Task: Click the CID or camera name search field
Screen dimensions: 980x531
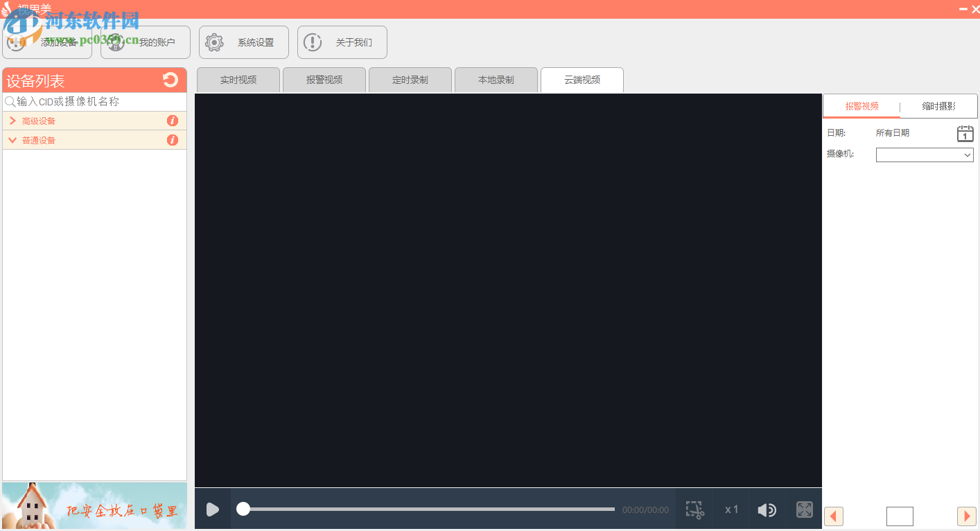Action: [x=95, y=102]
